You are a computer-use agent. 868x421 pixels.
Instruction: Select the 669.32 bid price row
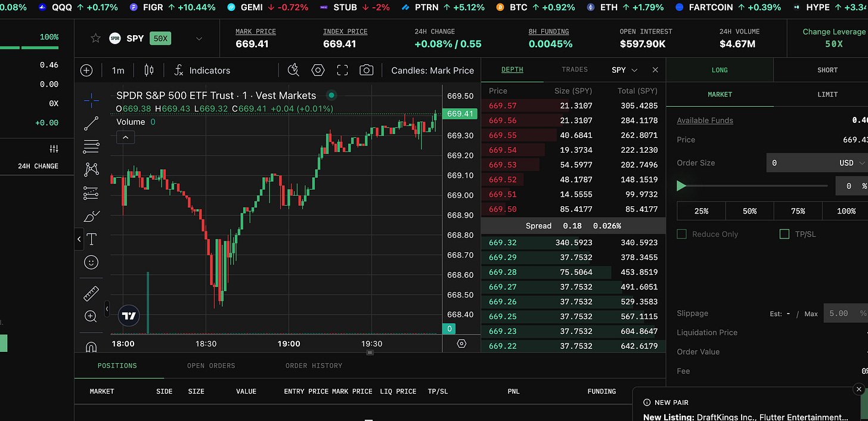pyautogui.click(x=573, y=243)
